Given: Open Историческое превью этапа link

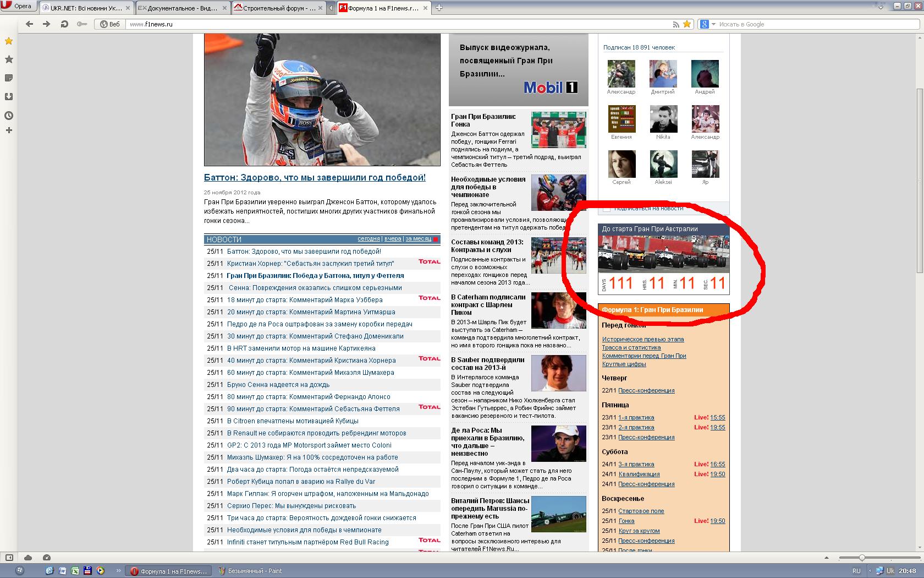Looking at the screenshot, I should pos(643,339).
